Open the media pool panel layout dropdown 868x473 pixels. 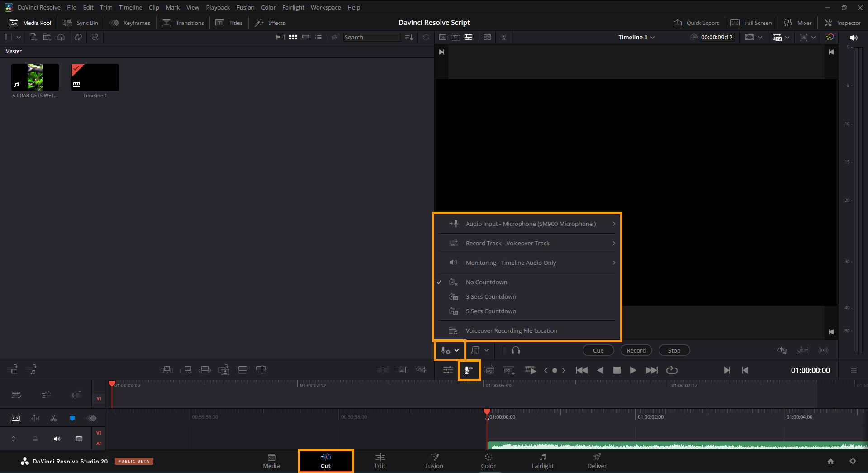(x=12, y=37)
